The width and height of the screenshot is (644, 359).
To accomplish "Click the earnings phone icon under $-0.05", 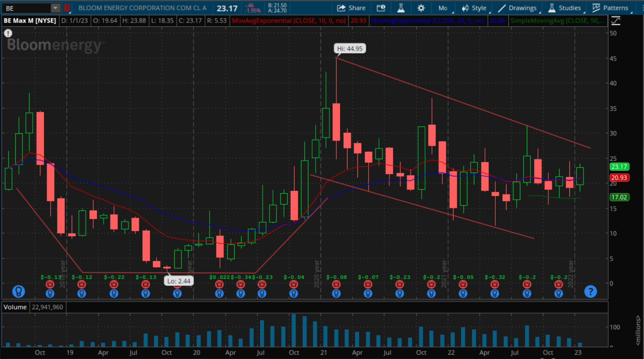I will [x=463, y=284].
